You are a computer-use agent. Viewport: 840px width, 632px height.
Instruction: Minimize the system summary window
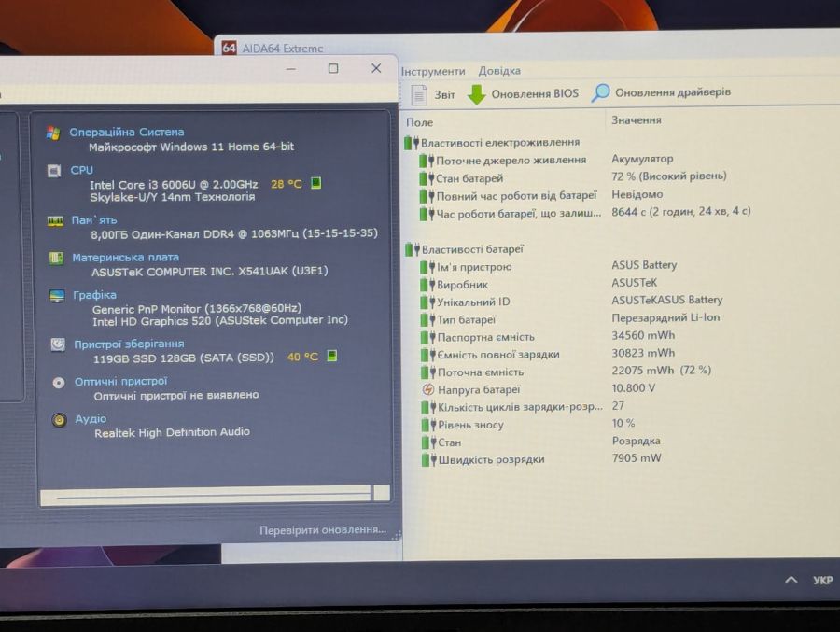click(291, 69)
